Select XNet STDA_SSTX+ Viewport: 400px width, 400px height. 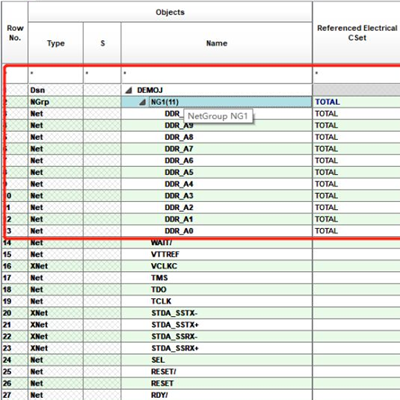click(217, 325)
